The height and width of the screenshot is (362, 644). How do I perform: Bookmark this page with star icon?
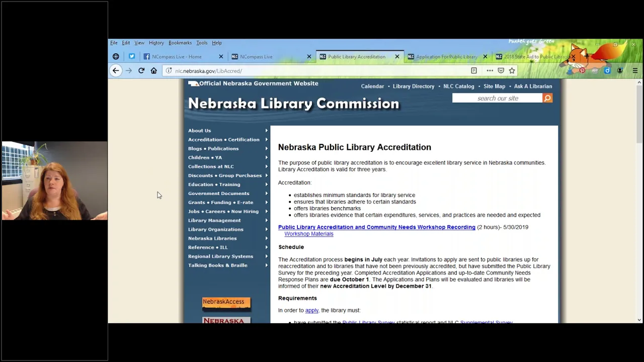(512, 71)
